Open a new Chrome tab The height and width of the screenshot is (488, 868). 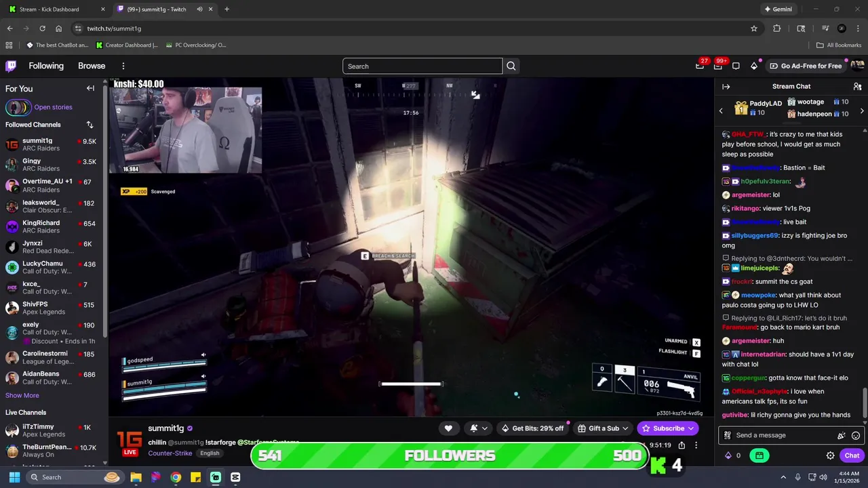pyautogui.click(x=226, y=9)
